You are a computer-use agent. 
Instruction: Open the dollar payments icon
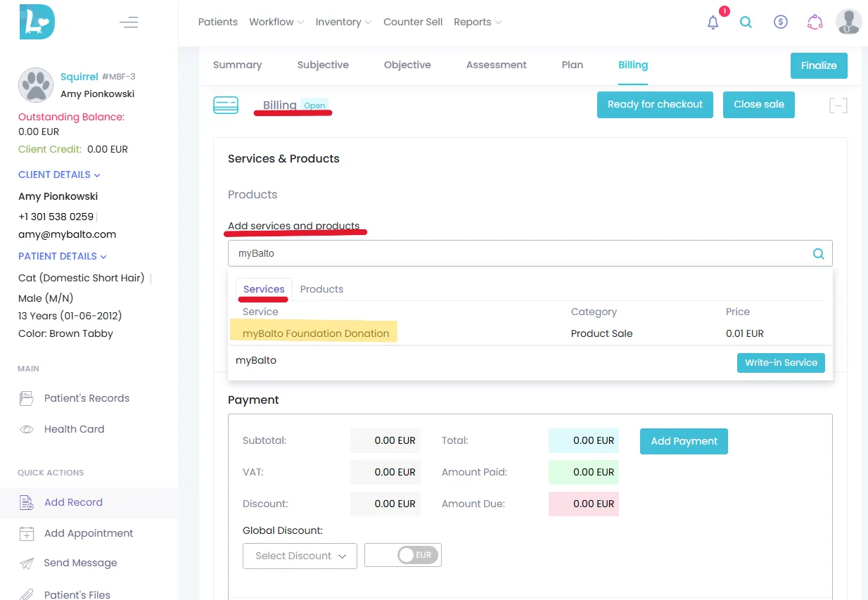(x=780, y=22)
